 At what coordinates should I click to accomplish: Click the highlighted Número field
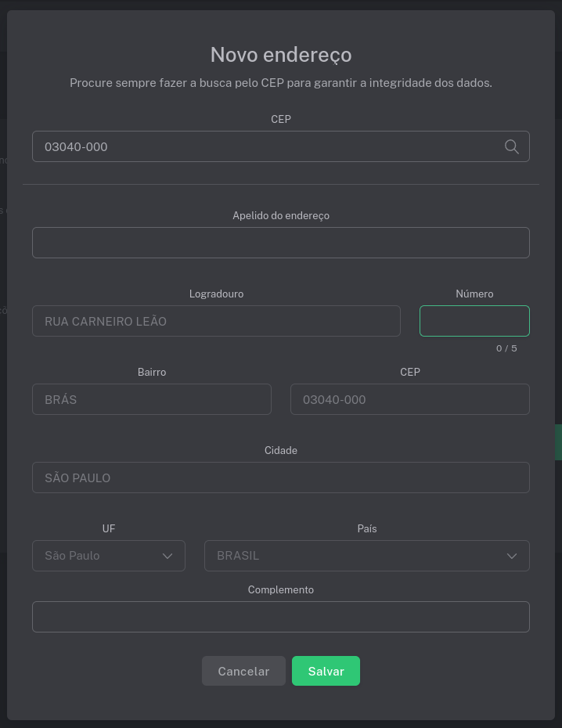coord(474,321)
